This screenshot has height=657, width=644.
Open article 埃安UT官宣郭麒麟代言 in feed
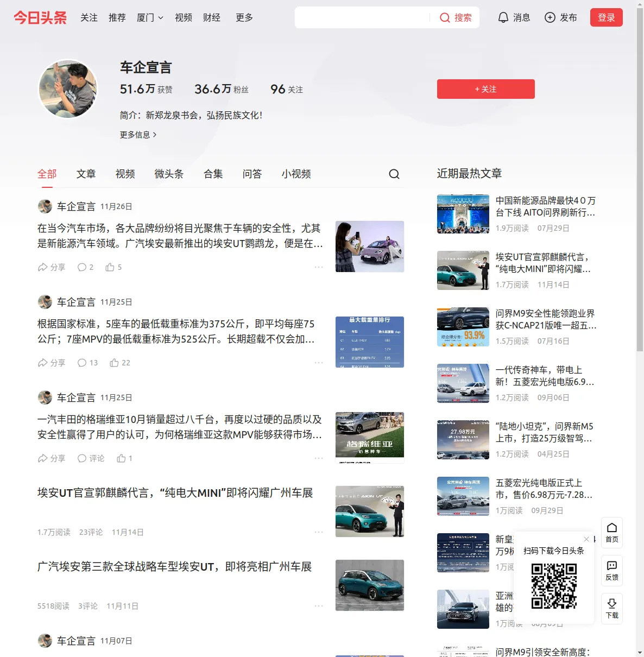[x=175, y=493]
